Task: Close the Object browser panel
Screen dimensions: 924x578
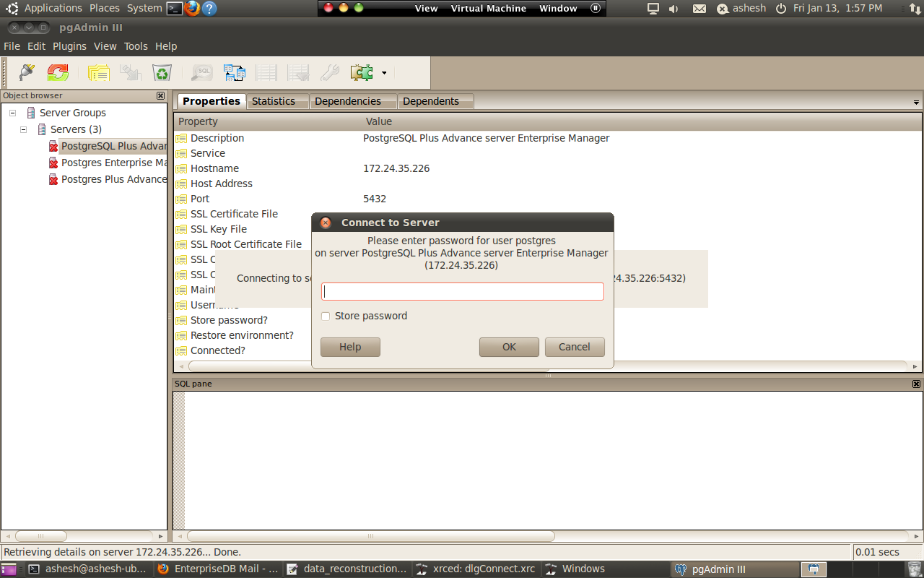Action: pos(160,95)
